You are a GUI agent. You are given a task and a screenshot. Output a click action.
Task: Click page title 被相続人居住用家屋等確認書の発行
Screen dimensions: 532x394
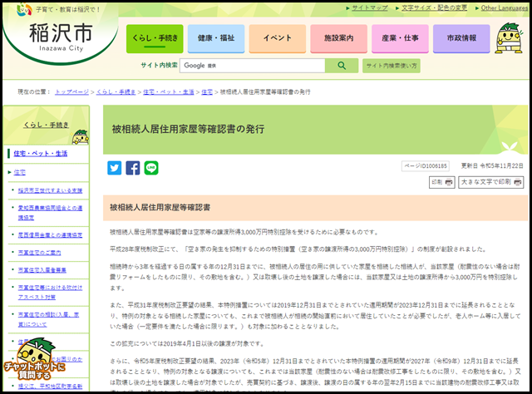[188, 130]
